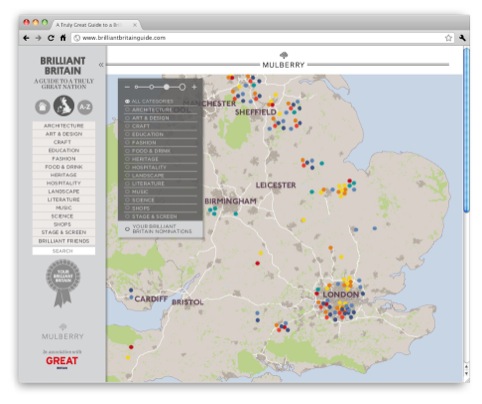Screen dimensions: 482x404
Task: Select Craft filter in map panel
Action: tap(161, 126)
